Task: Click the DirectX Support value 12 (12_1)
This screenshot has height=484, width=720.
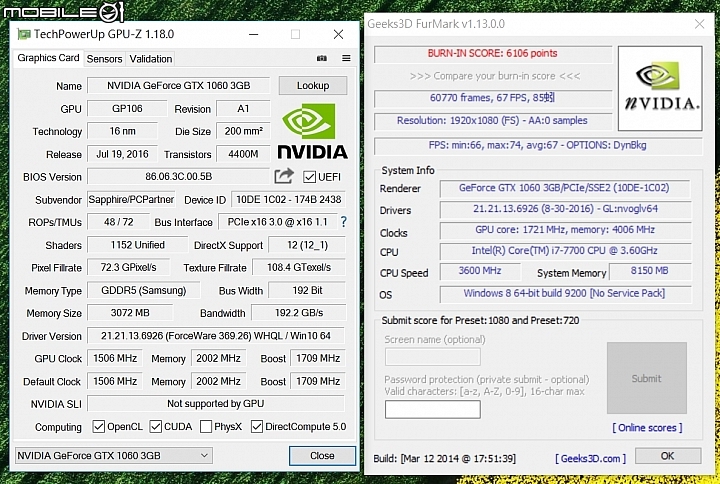Action: [307, 245]
